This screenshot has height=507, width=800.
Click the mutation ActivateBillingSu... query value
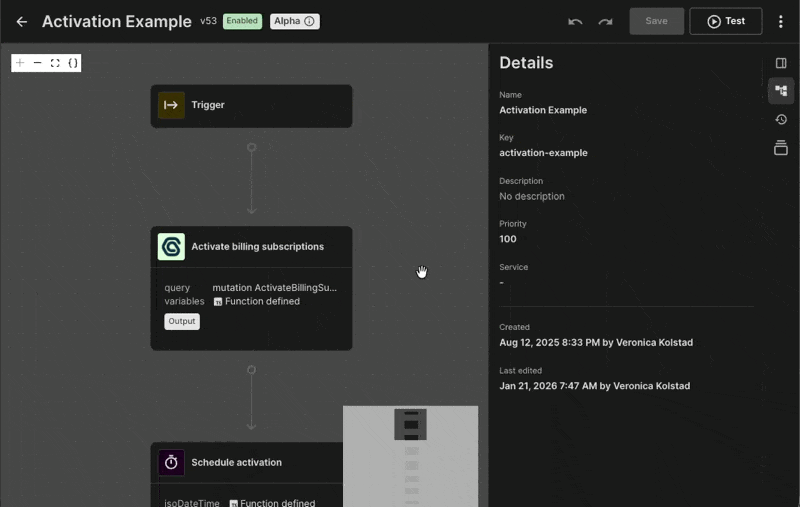274,288
